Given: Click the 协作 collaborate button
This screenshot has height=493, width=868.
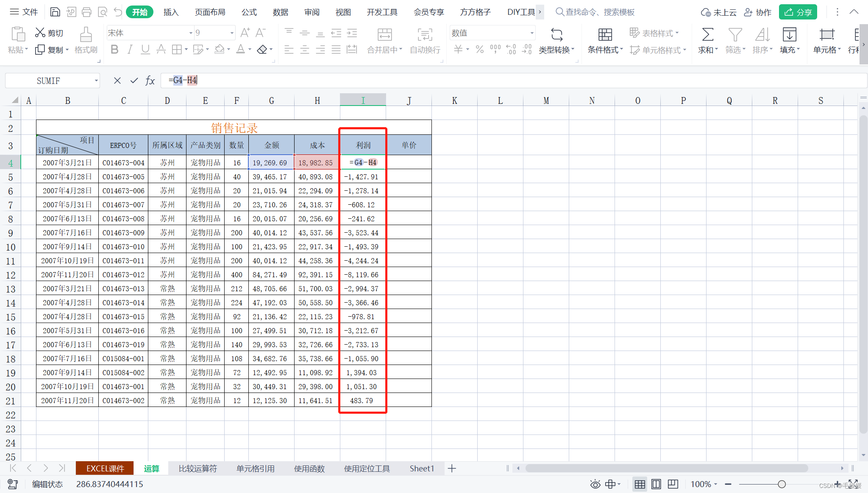Looking at the screenshot, I should click(x=758, y=12).
